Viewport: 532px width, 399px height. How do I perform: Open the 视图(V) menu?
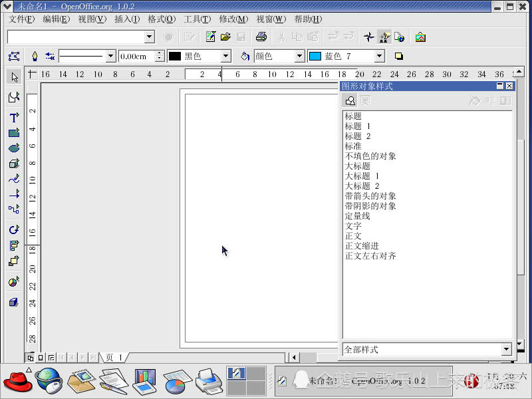click(92, 19)
